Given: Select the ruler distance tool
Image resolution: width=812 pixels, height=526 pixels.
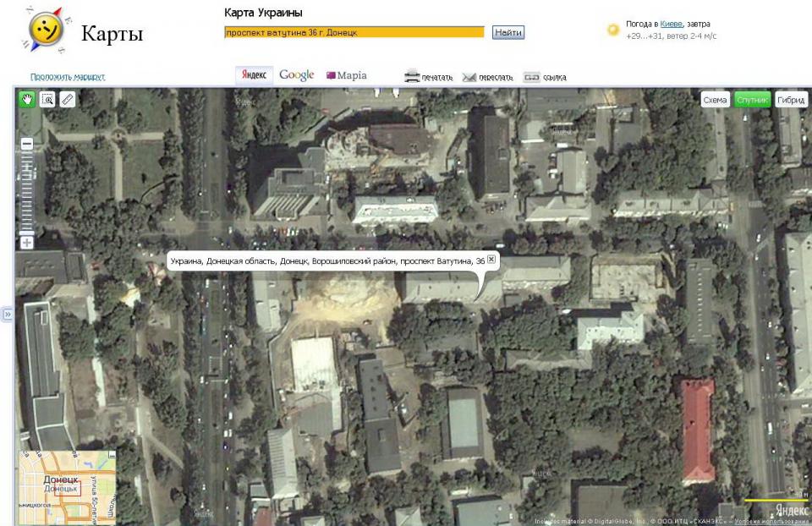Looking at the screenshot, I should tap(68, 100).
